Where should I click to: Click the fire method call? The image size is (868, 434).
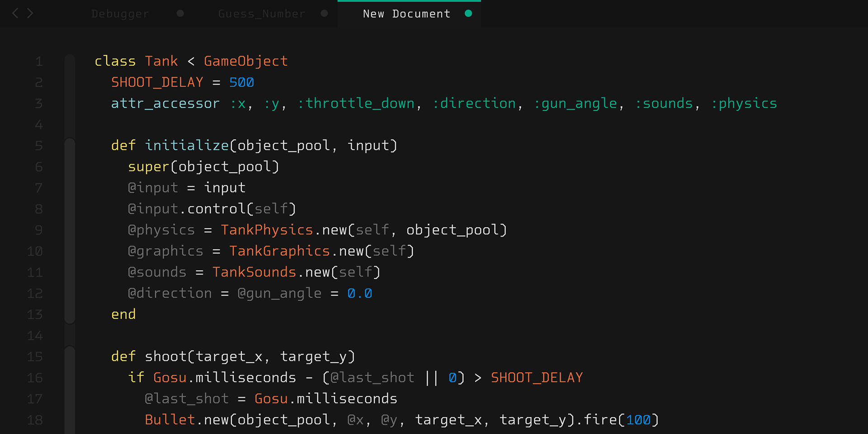coord(600,420)
